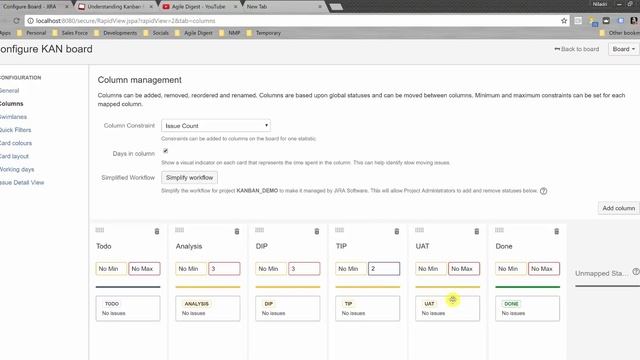Open the Developments bookmark folder
The height and width of the screenshot is (360, 640).
pyautogui.click(x=116, y=33)
